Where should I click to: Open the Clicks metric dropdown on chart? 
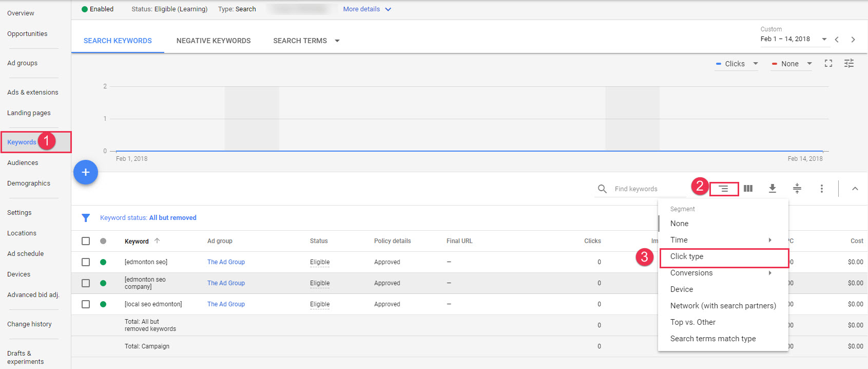pyautogui.click(x=737, y=64)
